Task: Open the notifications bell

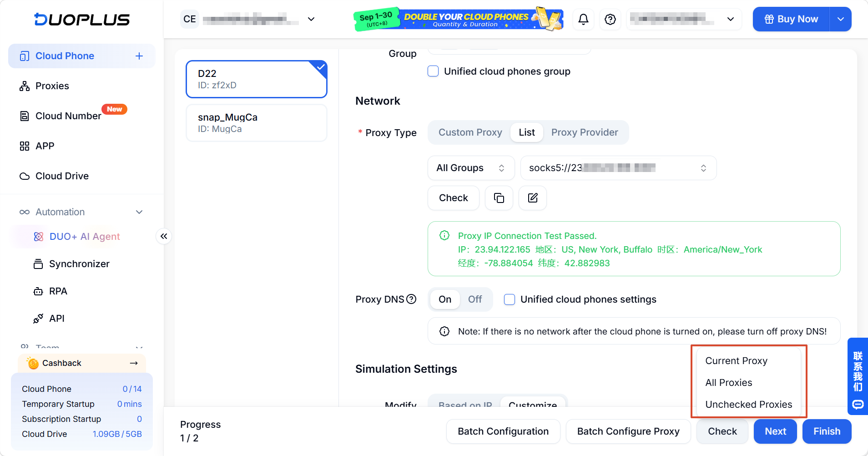Action: pyautogui.click(x=583, y=19)
